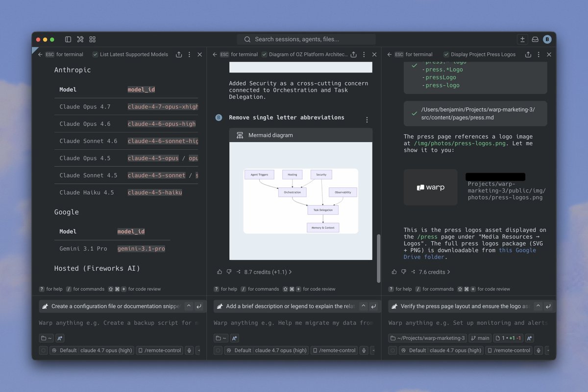Share the Display Project Press Logos session

(x=528, y=54)
